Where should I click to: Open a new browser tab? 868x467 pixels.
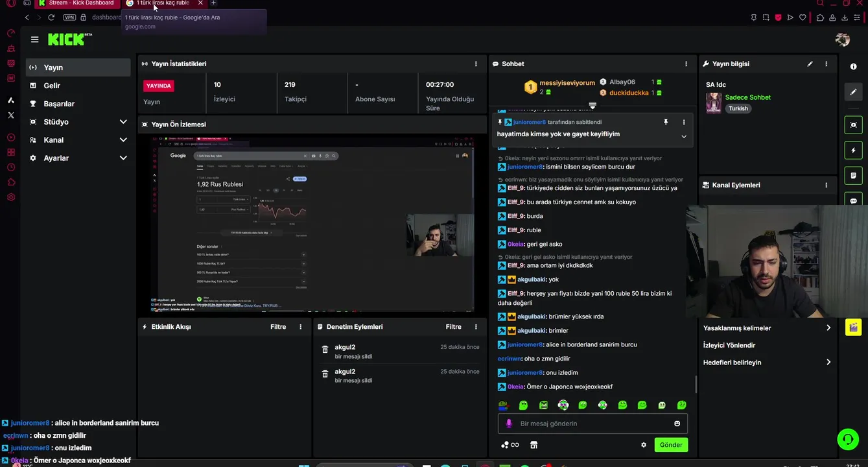[x=214, y=3]
